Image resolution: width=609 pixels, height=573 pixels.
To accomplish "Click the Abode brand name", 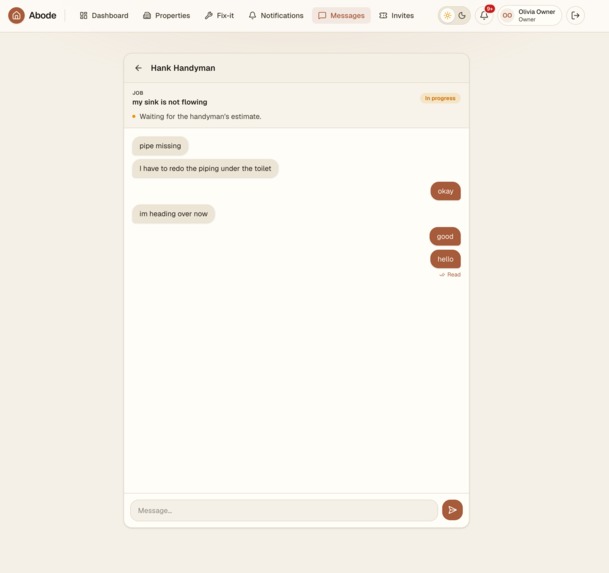I will click(x=43, y=16).
